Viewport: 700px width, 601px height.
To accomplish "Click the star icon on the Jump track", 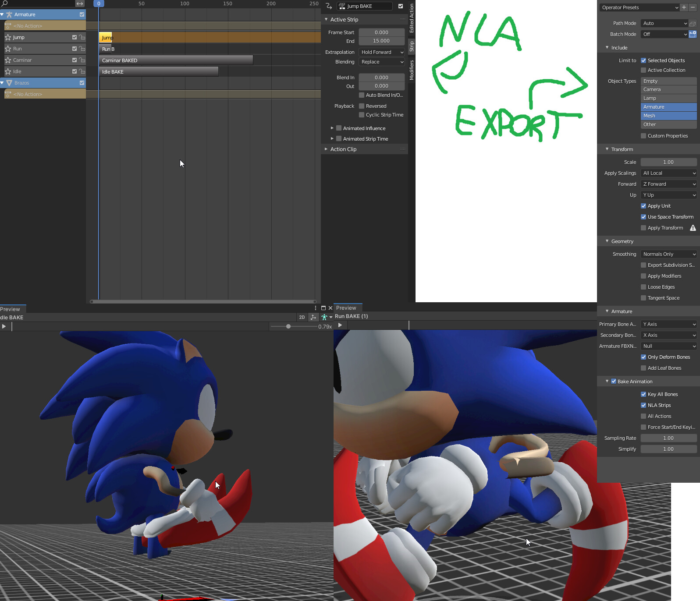I will (x=8, y=37).
